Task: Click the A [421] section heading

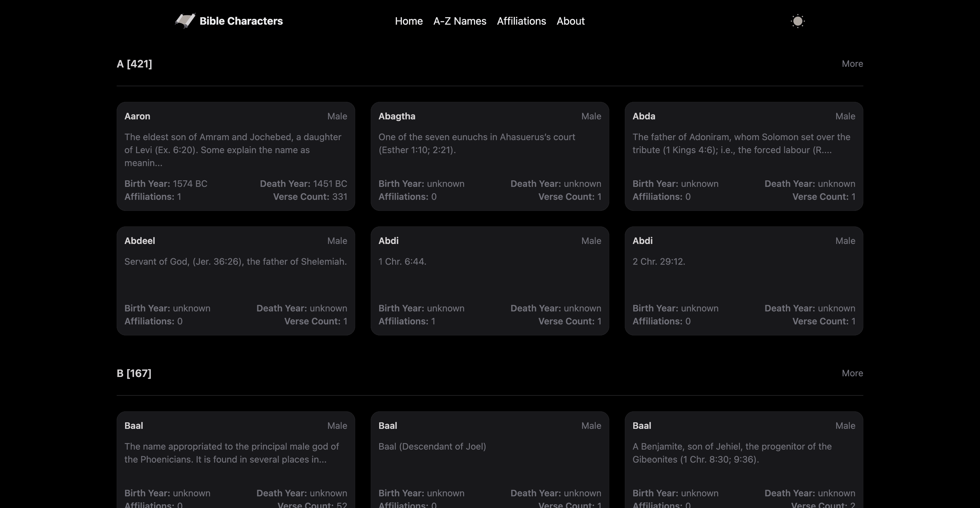Action: point(134,64)
